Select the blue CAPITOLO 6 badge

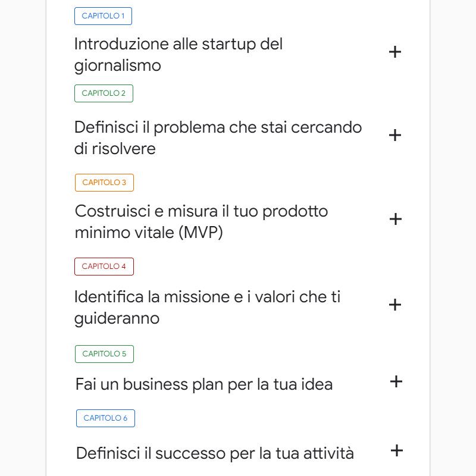[105, 418]
